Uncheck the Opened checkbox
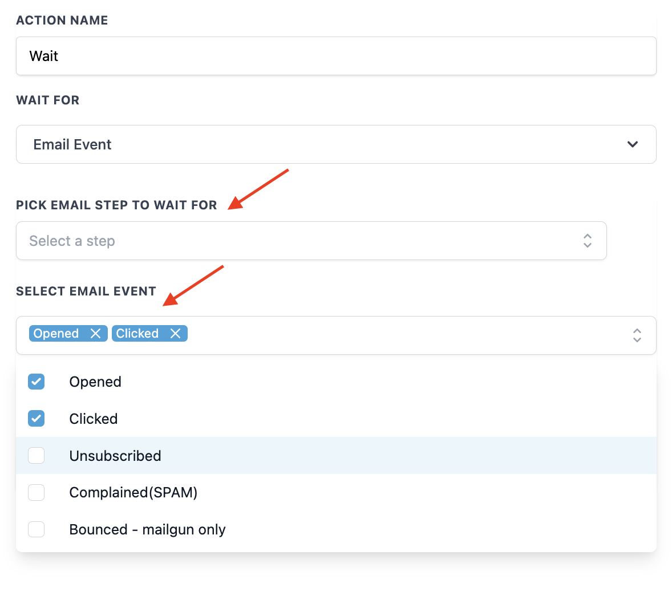The image size is (672, 616). [37, 382]
